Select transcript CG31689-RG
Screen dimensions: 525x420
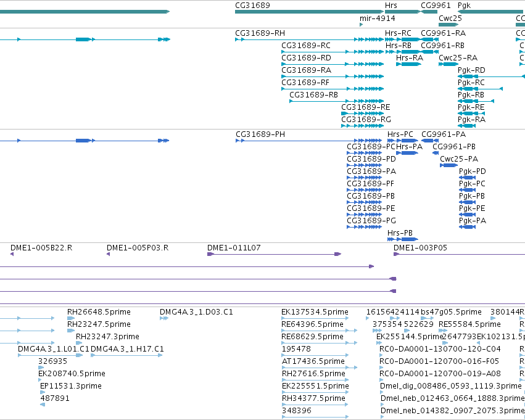362,126
